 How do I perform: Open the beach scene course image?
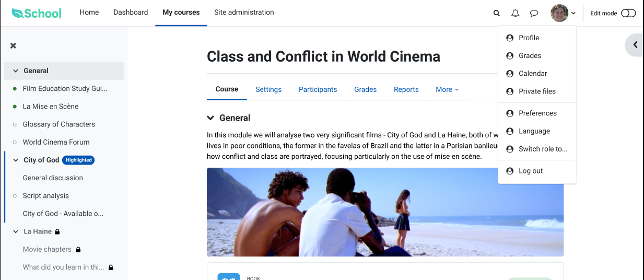coord(385,212)
